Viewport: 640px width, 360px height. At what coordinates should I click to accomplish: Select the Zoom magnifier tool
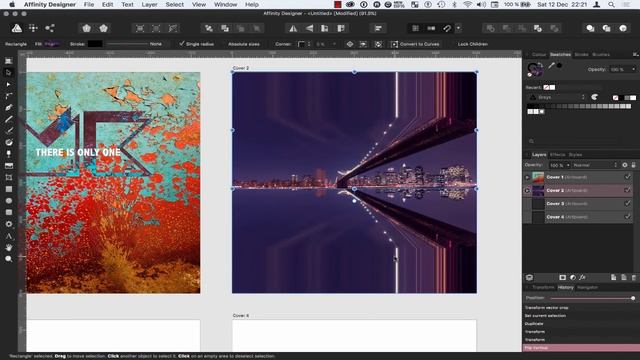pyautogui.click(x=8, y=259)
